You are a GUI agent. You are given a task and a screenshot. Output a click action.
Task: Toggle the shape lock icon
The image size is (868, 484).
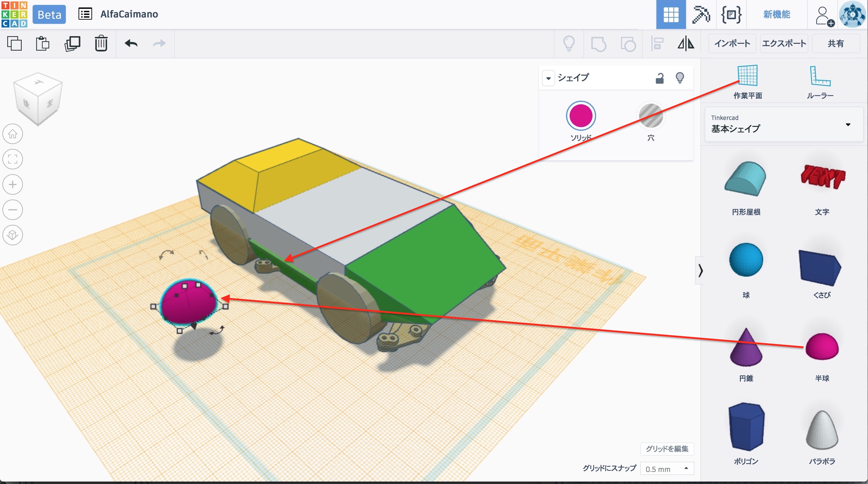[659, 78]
